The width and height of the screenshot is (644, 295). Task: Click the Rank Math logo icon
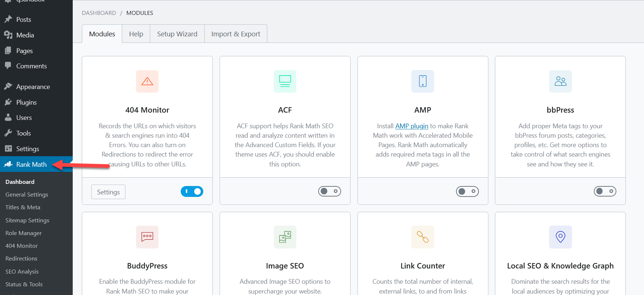[x=8, y=164]
